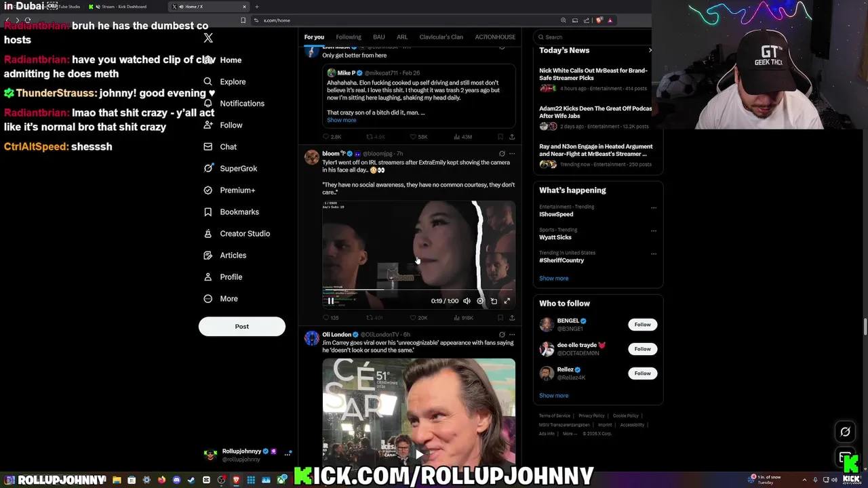Share the bloom post
The height and width of the screenshot is (488, 868).
[x=512, y=318]
